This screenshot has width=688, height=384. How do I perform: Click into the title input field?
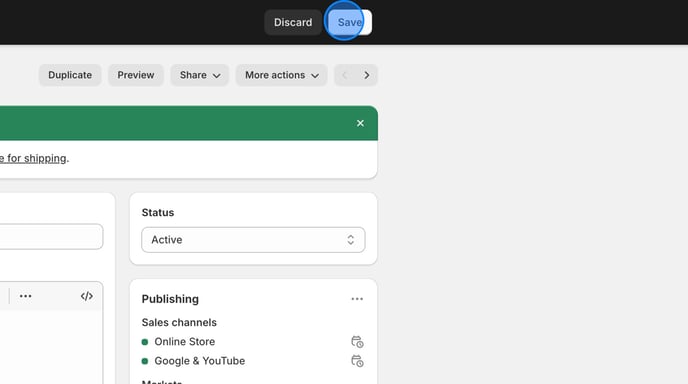pos(51,237)
